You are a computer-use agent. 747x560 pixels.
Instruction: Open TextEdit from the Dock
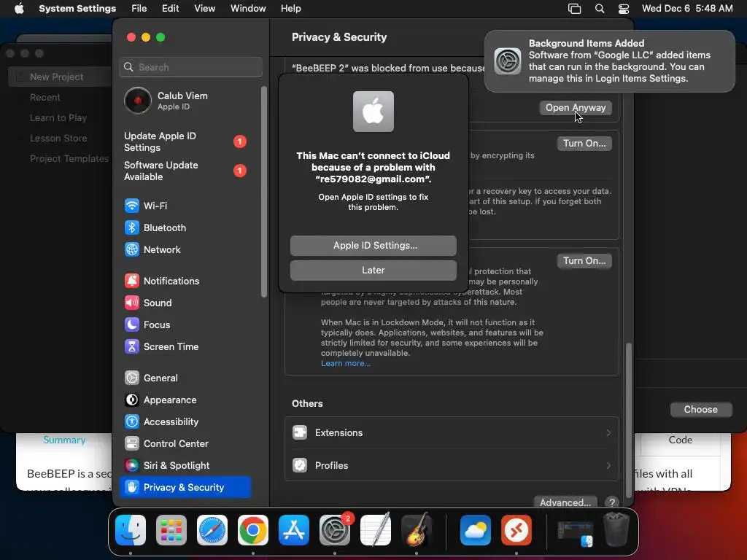tap(376, 530)
